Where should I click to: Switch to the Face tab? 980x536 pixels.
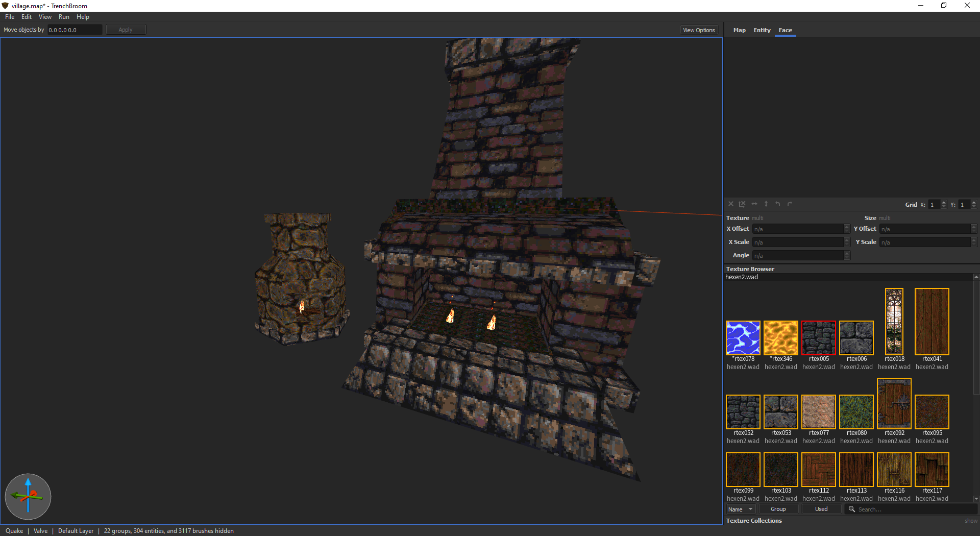785,30
